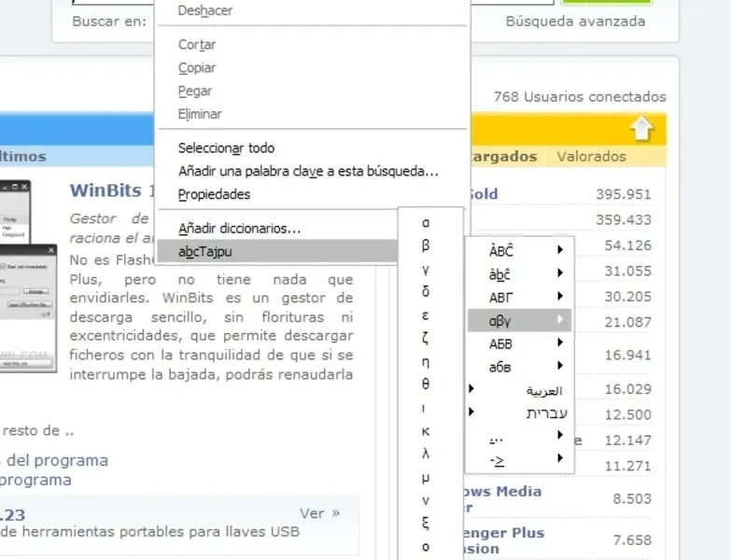Image resolution: width=731 pixels, height=560 pixels.
Task: Switch to the Valorados tab
Action: coord(591,157)
